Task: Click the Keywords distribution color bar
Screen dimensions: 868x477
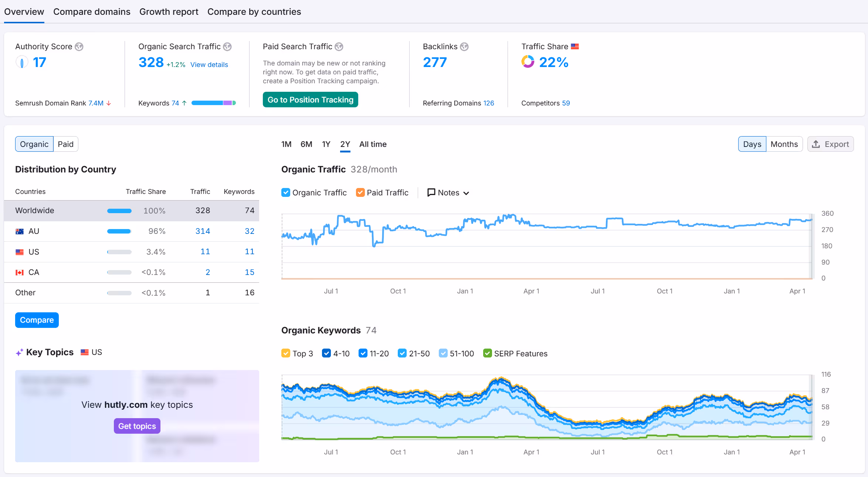Action: pos(213,103)
